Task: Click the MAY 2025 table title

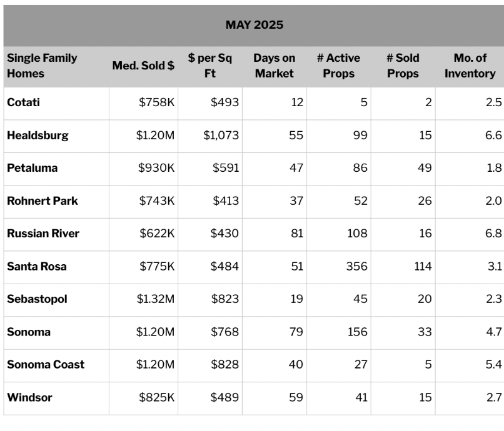Action: pyautogui.click(x=255, y=25)
